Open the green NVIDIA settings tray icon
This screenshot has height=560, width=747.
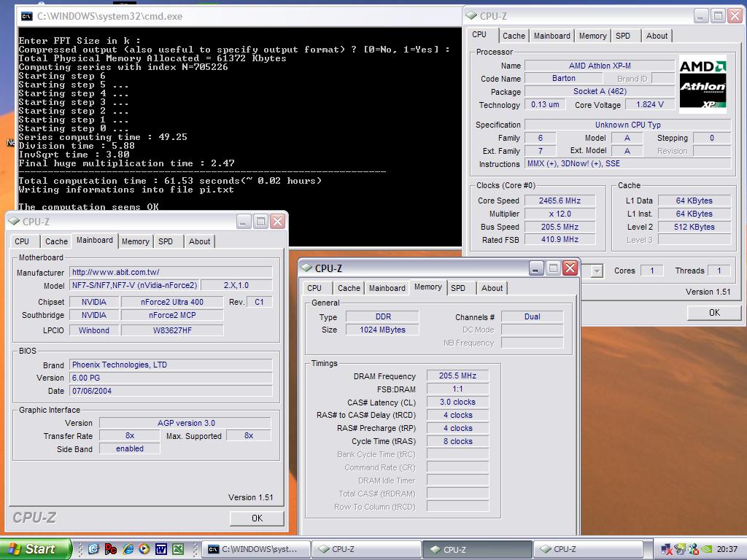[707, 550]
